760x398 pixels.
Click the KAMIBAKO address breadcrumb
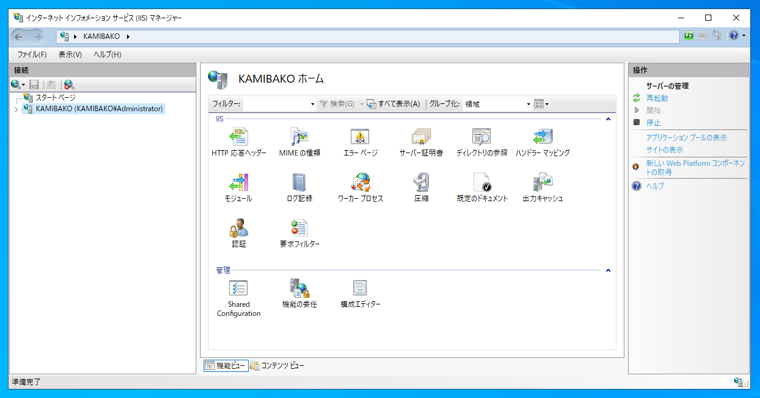(x=101, y=36)
